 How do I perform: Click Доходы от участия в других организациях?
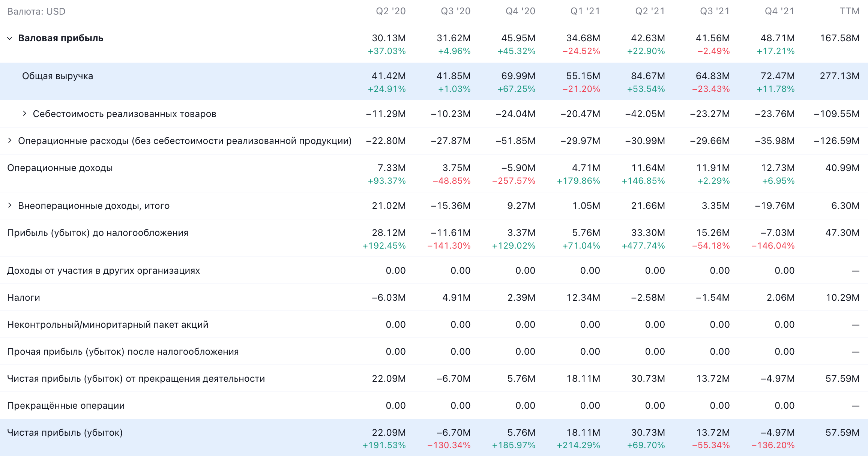(x=104, y=271)
